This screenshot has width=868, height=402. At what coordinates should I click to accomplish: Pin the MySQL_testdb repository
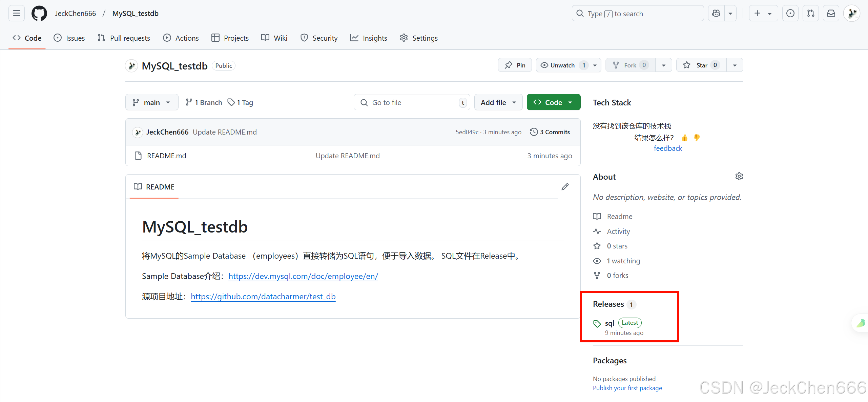[x=515, y=65]
